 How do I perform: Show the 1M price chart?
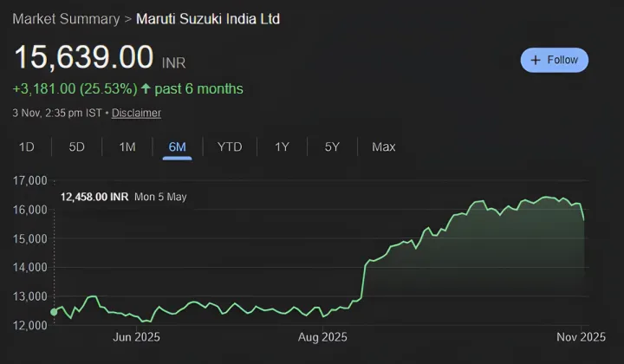tap(127, 146)
